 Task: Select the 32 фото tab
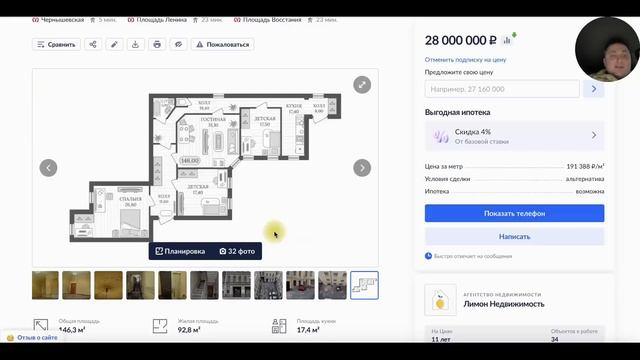(x=237, y=251)
